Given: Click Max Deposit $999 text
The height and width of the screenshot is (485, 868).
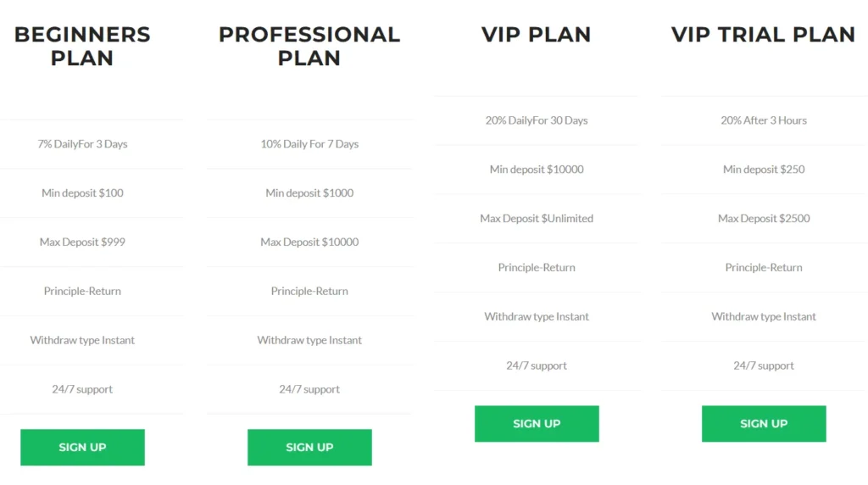Looking at the screenshot, I should [82, 242].
